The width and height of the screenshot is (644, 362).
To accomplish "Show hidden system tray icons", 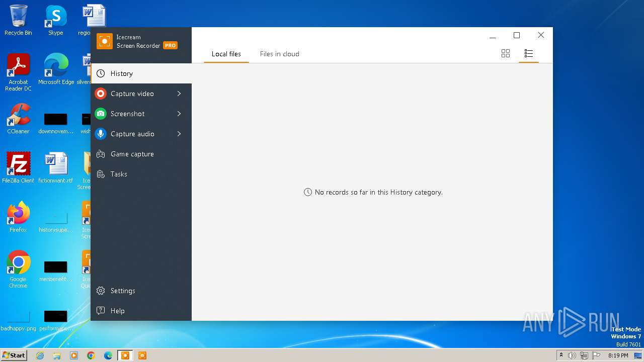I will tap(561, 355).
